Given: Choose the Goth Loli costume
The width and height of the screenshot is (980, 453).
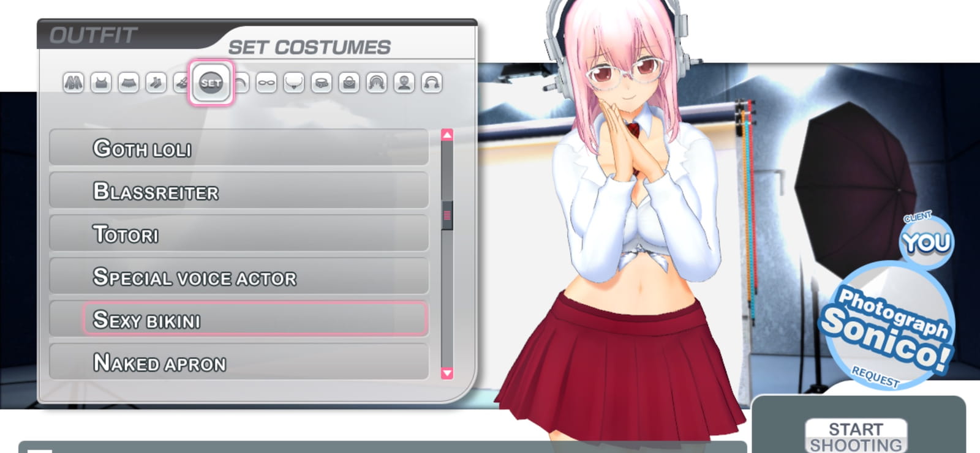Looking at the screenshot, I should point(239,148).
